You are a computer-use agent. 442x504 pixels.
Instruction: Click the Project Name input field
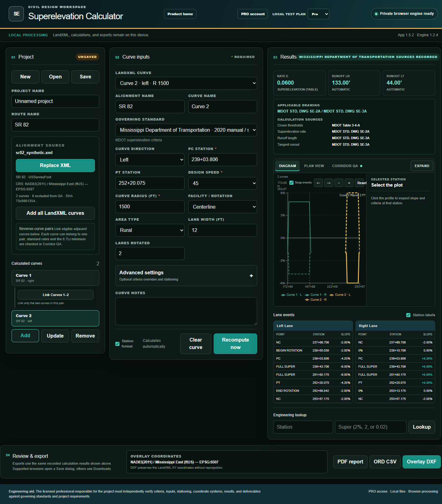[x=55, y=101]
